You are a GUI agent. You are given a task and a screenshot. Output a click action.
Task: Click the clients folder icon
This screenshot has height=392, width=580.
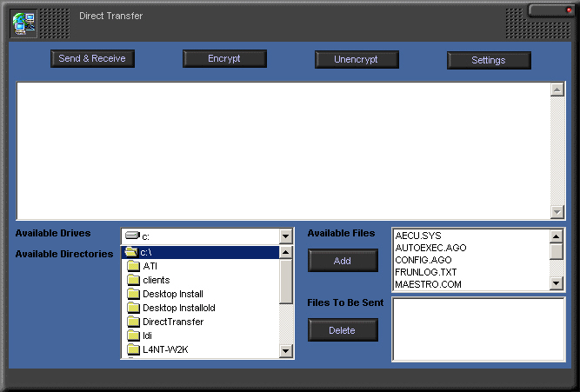pos(133,280)
